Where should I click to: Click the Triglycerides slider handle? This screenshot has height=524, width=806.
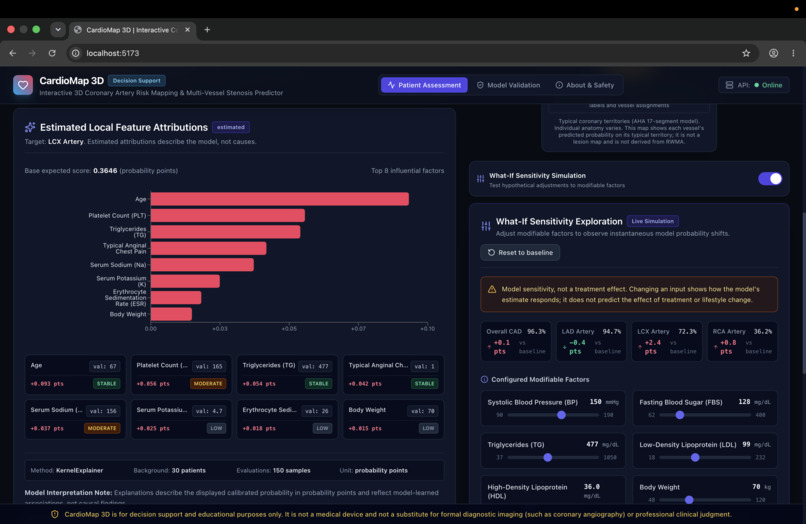click(x=547, y=457)
